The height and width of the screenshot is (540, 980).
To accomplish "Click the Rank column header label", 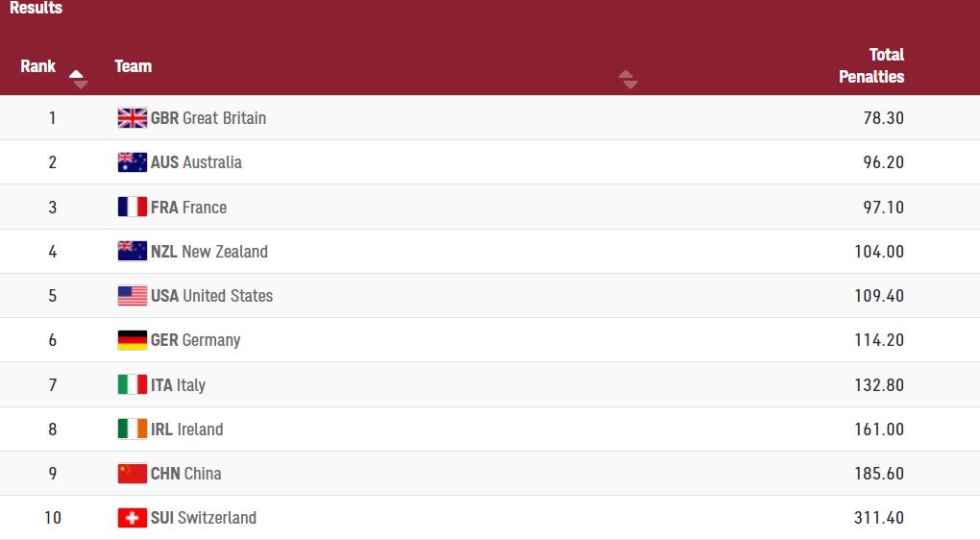I will point(38,66).
